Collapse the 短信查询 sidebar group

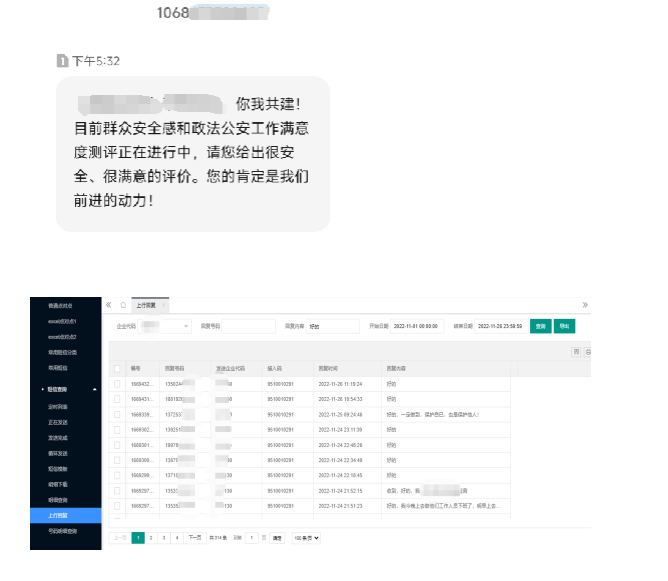pos(68,389)
